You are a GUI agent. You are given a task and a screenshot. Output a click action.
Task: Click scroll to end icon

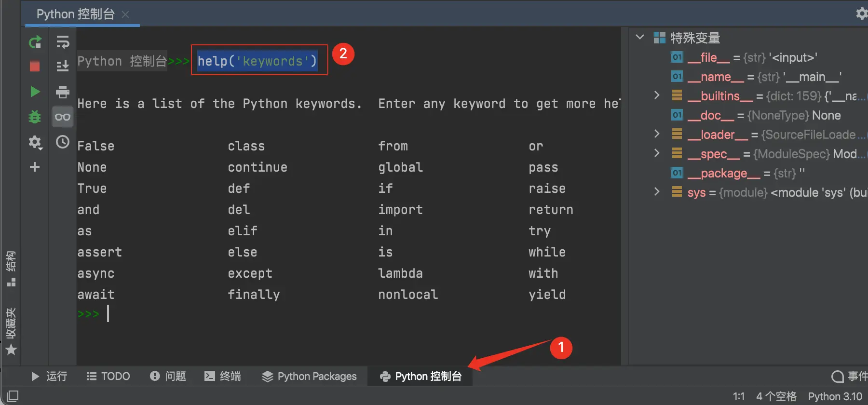(x=63, y=66)
